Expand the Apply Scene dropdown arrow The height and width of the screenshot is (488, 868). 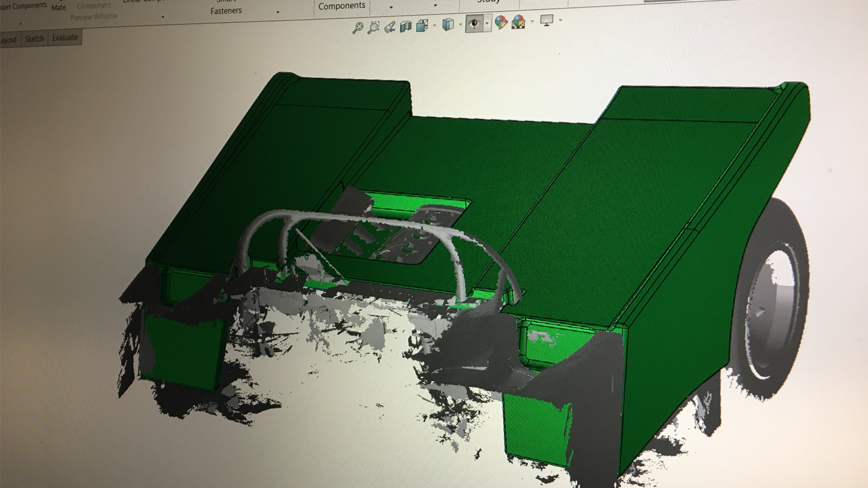[532, 22]
